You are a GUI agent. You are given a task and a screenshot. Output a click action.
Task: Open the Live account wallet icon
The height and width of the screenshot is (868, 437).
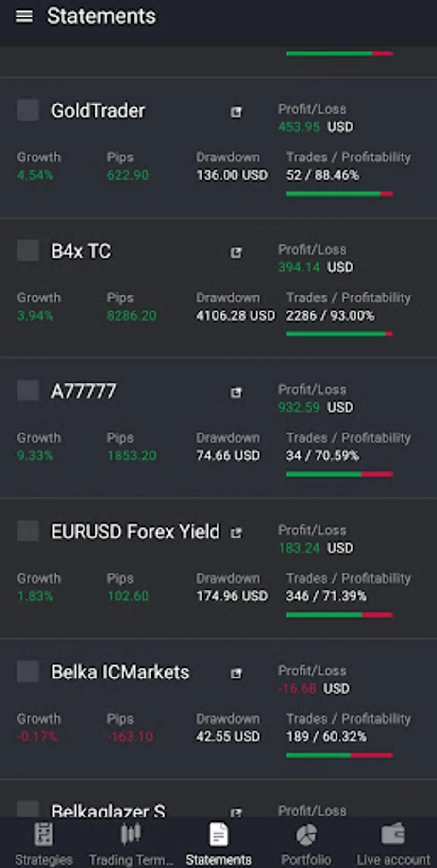pyautogui.click(x=393, y=835)
